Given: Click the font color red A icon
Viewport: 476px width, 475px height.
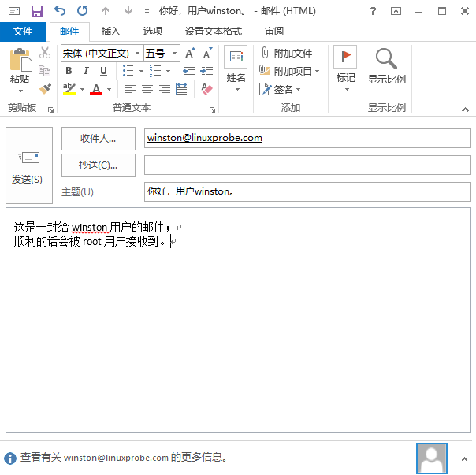Looking at the screenshot, I should pos(96,89).
